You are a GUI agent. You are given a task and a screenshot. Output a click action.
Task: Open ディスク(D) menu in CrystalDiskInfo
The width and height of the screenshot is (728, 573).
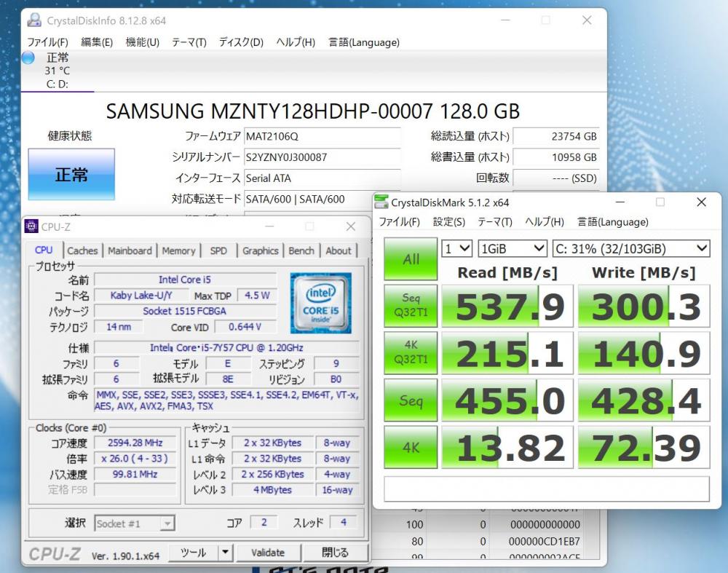pos(241,42)
